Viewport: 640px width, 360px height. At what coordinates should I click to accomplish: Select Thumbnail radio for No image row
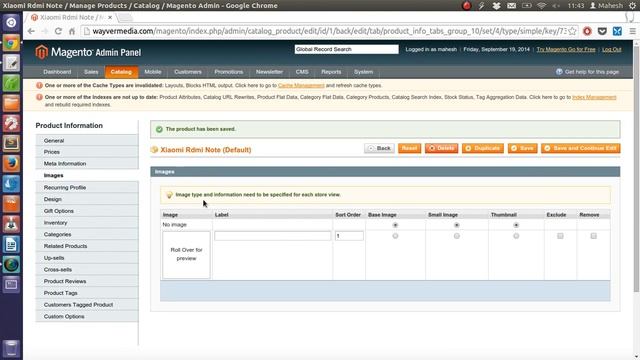coord(516,225)
